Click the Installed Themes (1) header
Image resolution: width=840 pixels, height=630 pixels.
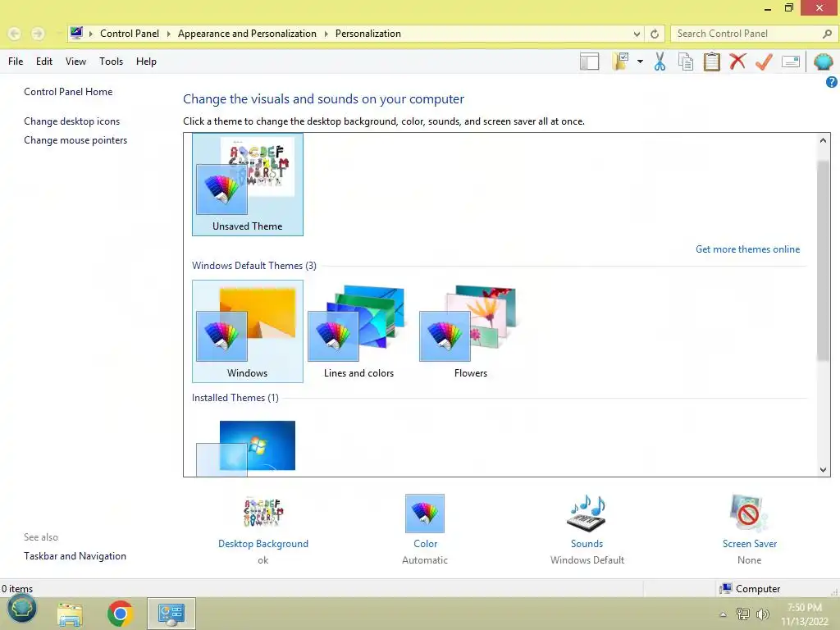tap(235, 398)
